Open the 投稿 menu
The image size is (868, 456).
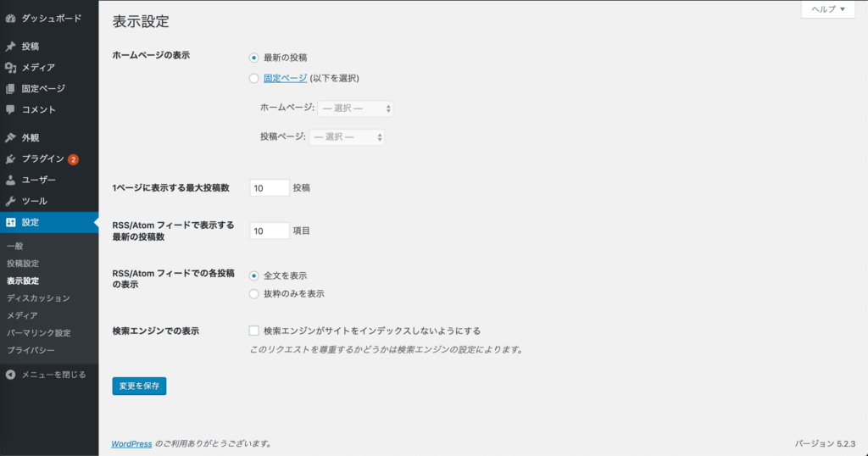pos(31,47)
